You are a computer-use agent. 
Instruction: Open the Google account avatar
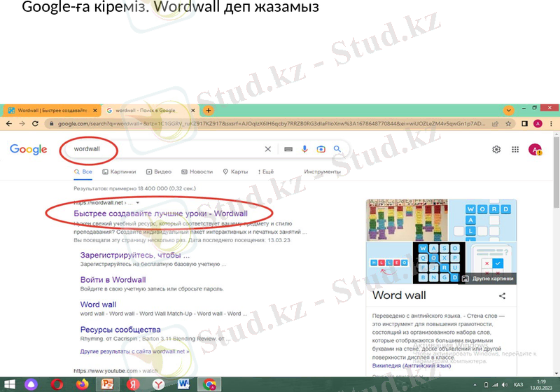tap(535, 150)
